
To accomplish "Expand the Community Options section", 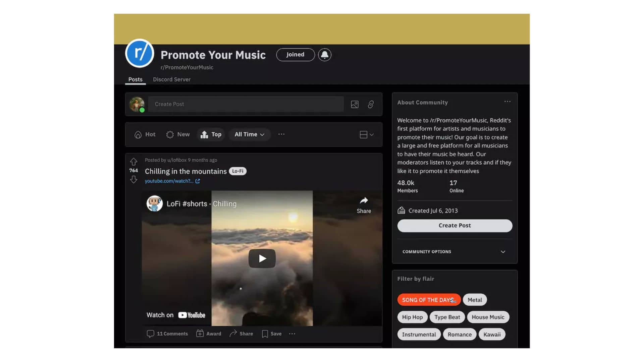I will [455, 252].
